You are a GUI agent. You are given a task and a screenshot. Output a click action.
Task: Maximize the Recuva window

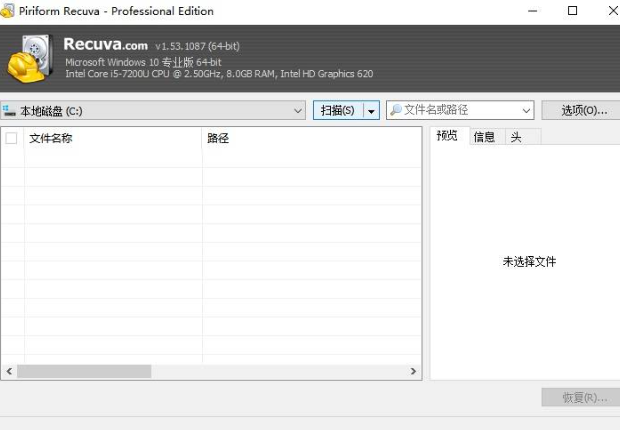(572, 11)
